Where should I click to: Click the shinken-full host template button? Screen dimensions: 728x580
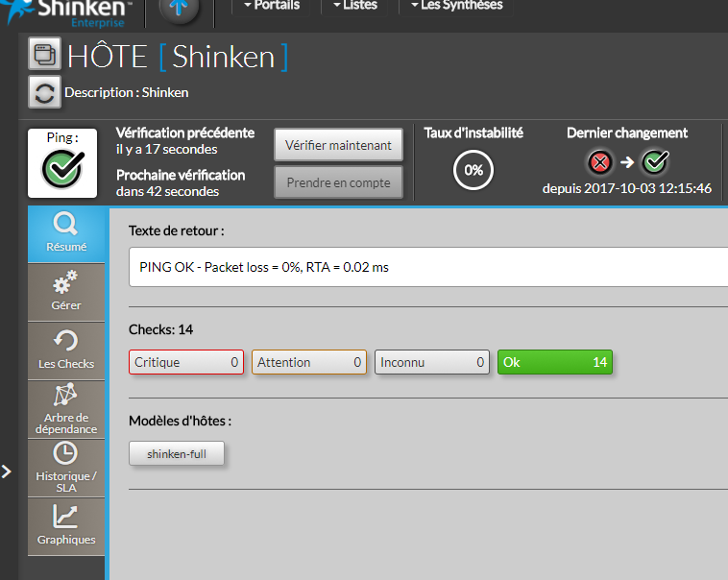pyautogui.click(x=177, y=453)
